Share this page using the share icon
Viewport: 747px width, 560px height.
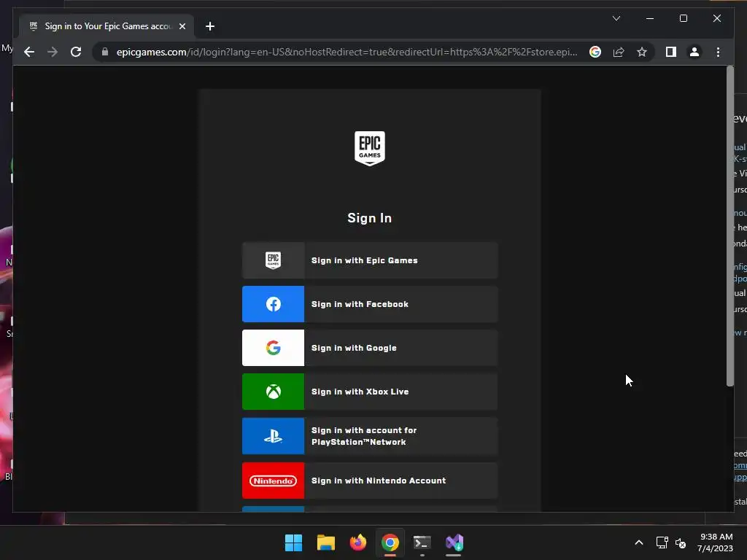pos(619,52)
